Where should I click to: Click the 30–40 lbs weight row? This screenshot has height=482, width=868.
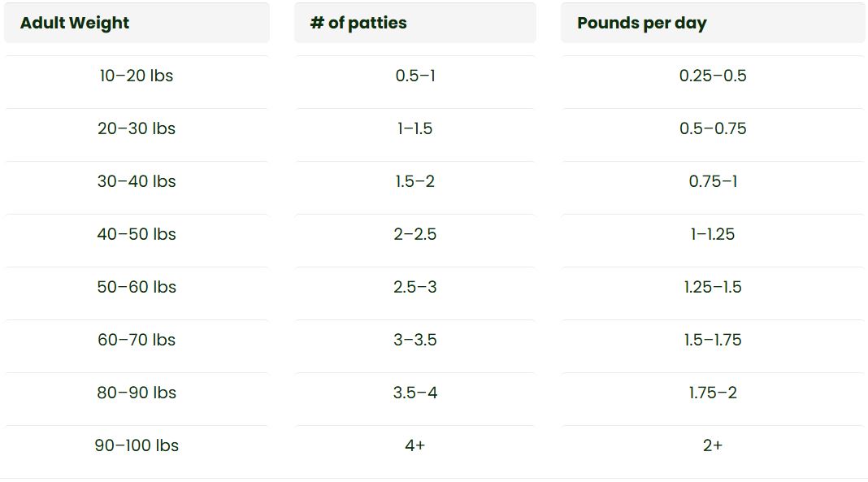(x=137, y=181)
